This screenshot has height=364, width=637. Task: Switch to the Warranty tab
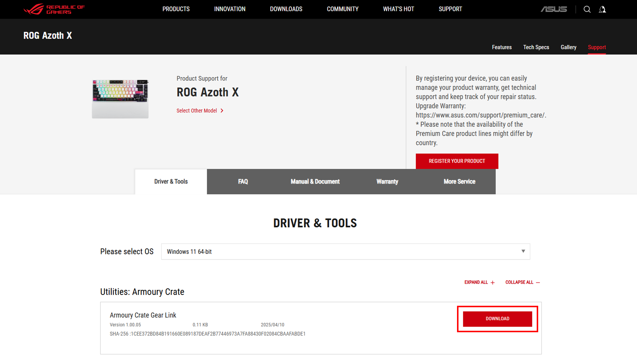click(387, 181)
